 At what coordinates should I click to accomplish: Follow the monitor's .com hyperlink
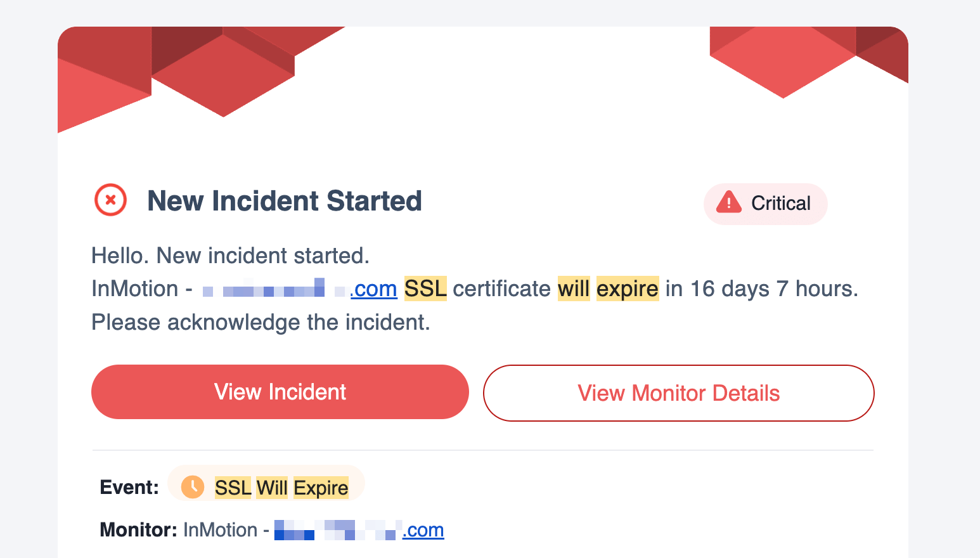pos(423,530)
